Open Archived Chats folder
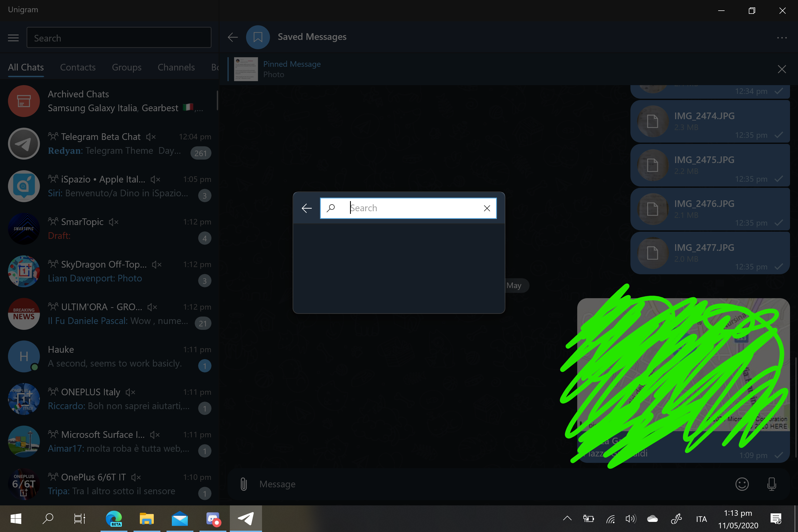This screenshot has height=532, width=798. pyautogui.click(x=109, y=101)
